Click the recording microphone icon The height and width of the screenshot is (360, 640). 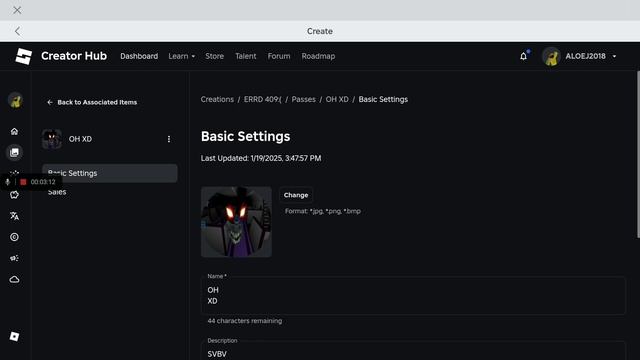tap(8, 182)
